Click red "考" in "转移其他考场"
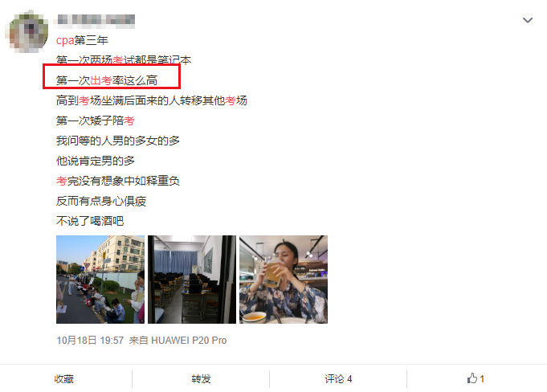 [231, 100]
